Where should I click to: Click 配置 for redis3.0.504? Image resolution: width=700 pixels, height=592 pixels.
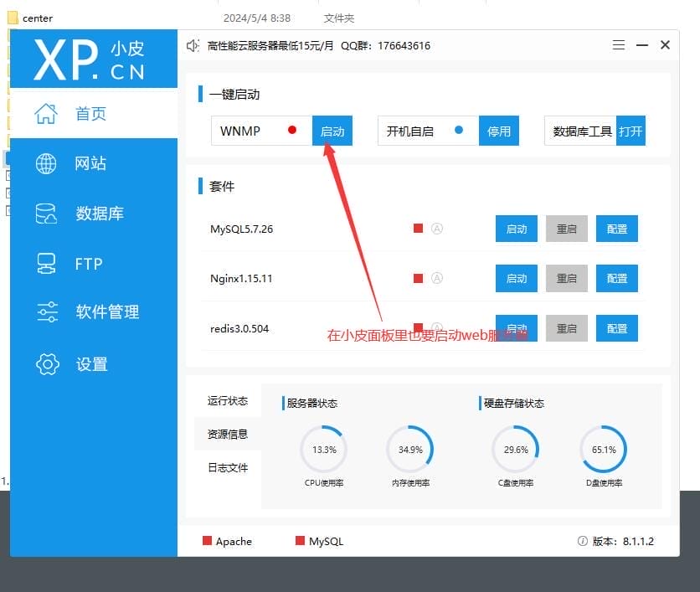coord(617,327)
